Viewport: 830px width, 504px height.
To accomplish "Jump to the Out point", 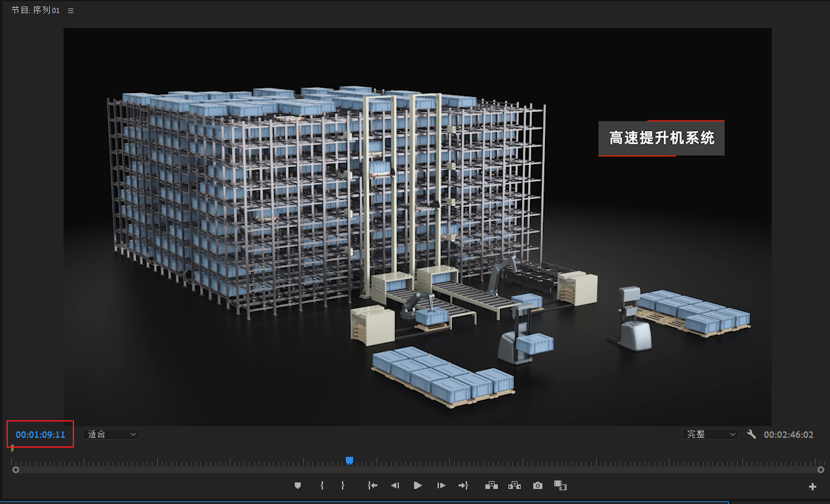I will (464, 486).
